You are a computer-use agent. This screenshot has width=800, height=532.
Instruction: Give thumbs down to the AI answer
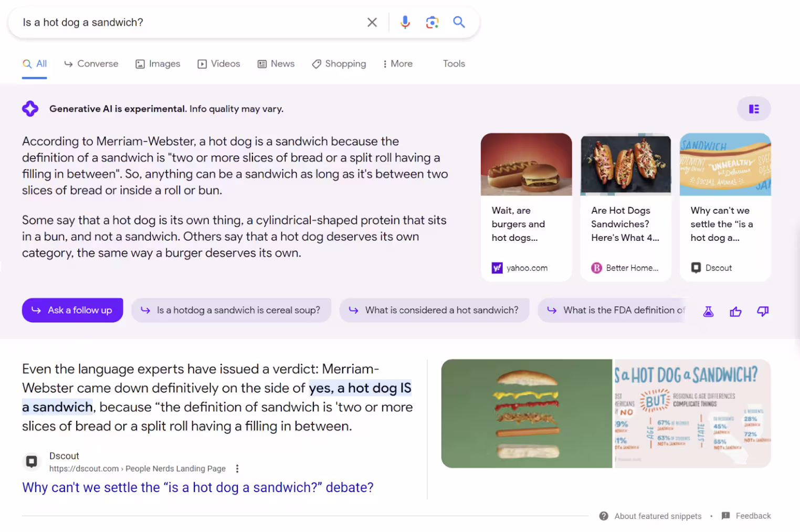[763, 312]
